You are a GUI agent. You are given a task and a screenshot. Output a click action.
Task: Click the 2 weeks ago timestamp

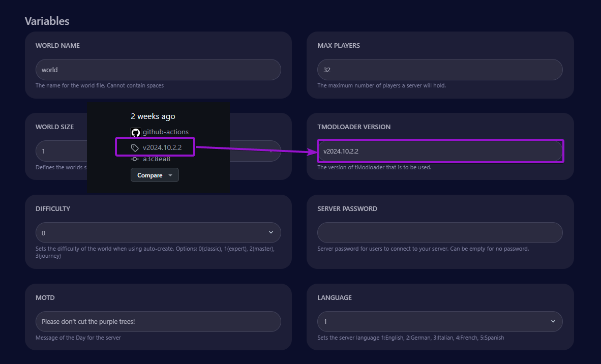(x=153, y=116)
